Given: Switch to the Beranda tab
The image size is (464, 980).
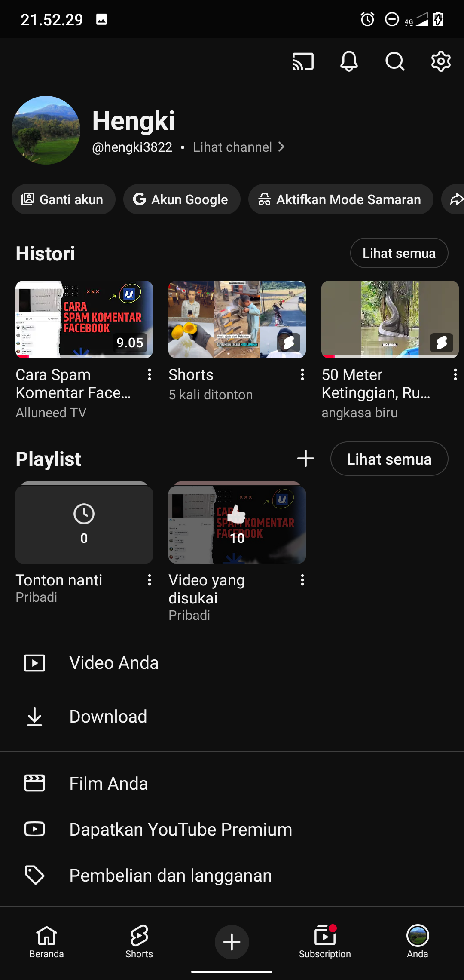Looking at the screenshot, I should click(46, 942).
